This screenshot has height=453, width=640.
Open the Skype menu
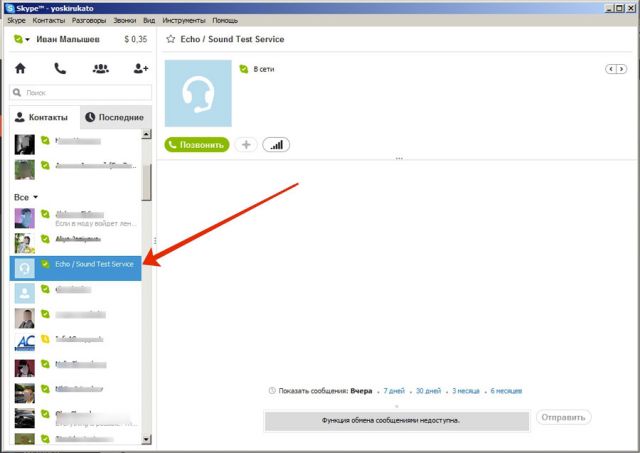16,20
